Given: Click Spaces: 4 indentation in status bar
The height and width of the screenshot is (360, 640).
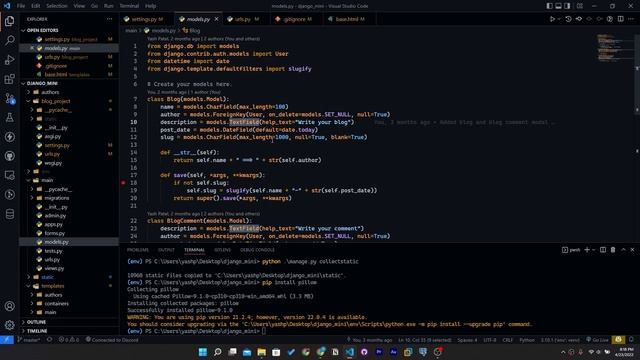Looking at the screenshot, I should point(467,340).
